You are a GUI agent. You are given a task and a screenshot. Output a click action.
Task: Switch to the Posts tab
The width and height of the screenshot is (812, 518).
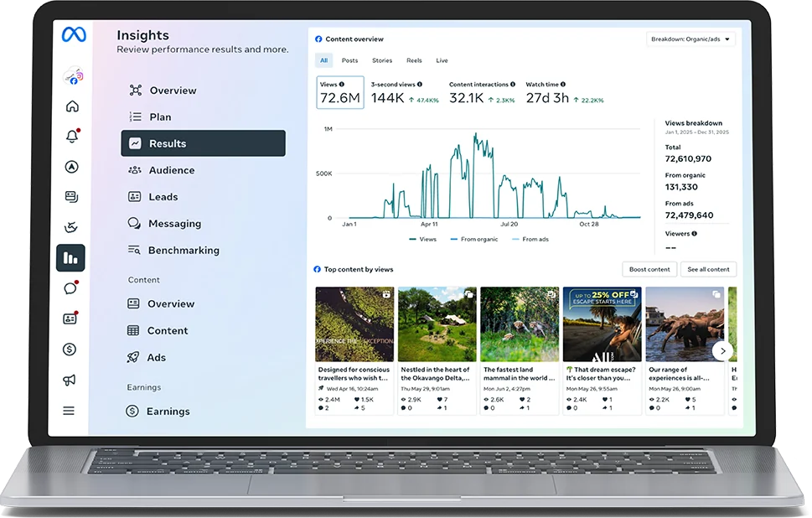(x=349, y=60)
